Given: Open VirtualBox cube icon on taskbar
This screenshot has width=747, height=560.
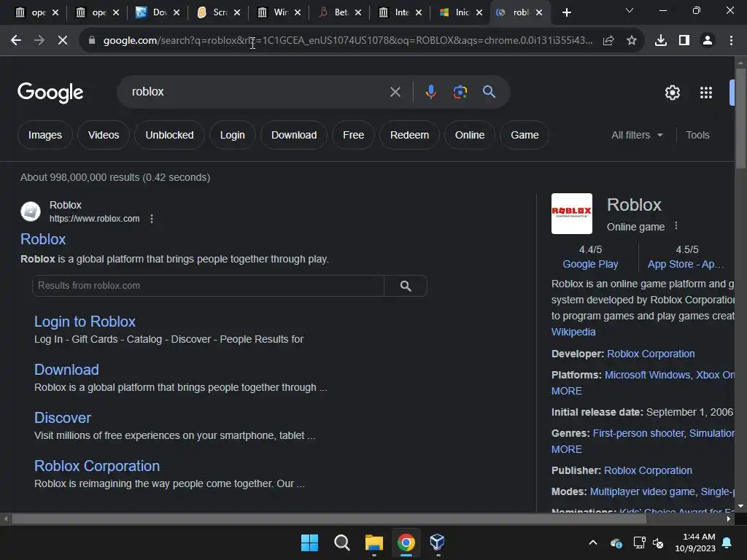Looking at the screenshot, I should (x=438, y=542).
